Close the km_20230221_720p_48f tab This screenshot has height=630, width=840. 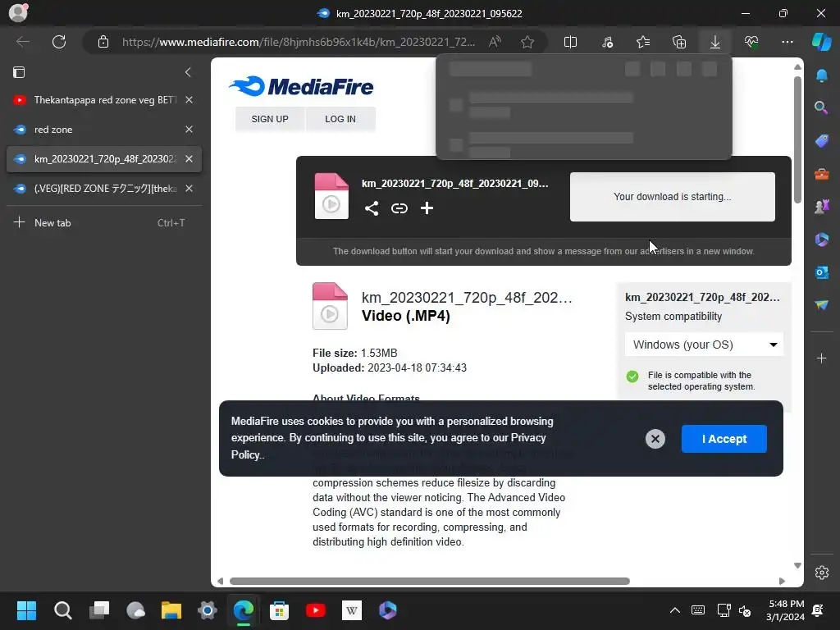[x=189, y=158]
